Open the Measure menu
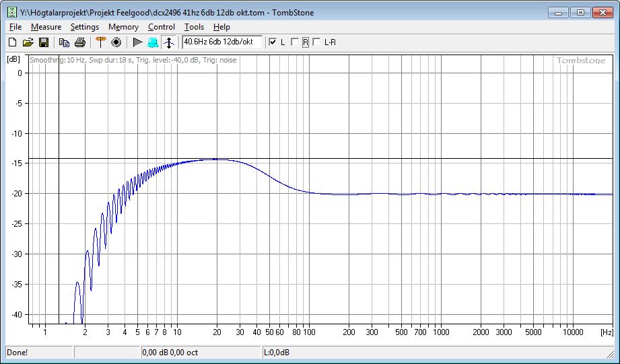This screenshot has height=364, width=620. coord(46,27)
